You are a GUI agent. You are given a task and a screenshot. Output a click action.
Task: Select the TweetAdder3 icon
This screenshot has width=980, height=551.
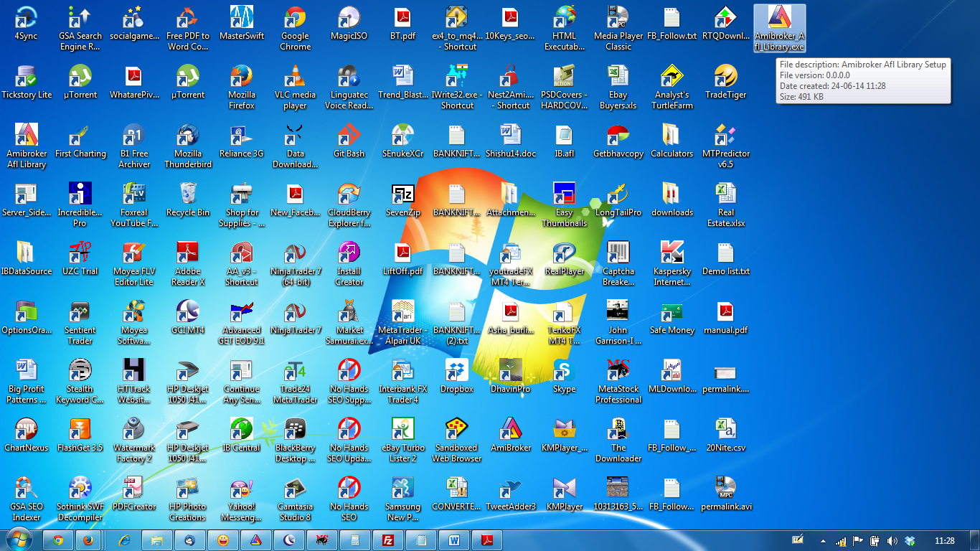pos(511,494)
